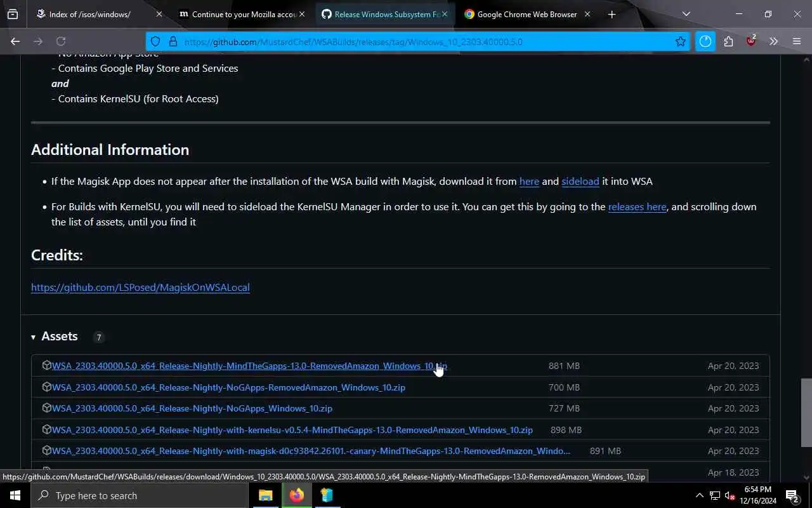Close the GitHub release tab
The image size is (812, 508).
click(445, 14)
